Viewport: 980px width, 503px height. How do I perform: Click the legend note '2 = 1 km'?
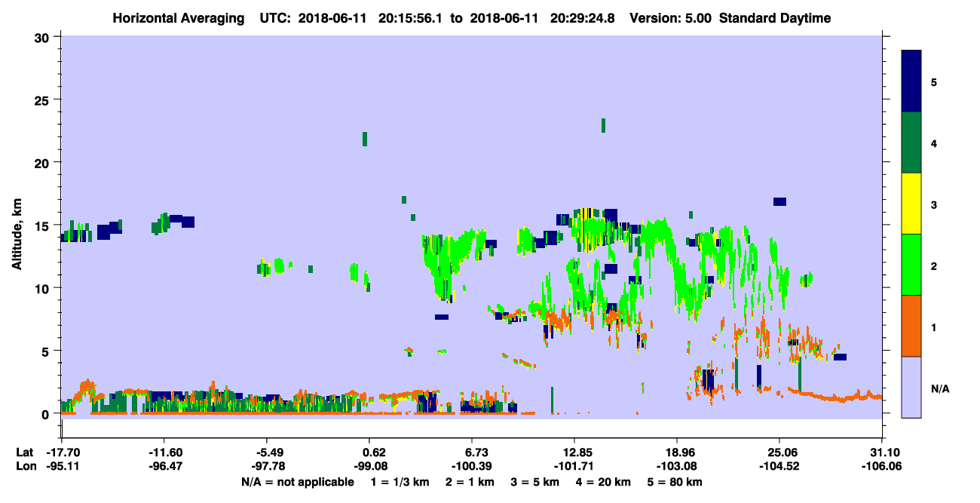tap(470, 482)
